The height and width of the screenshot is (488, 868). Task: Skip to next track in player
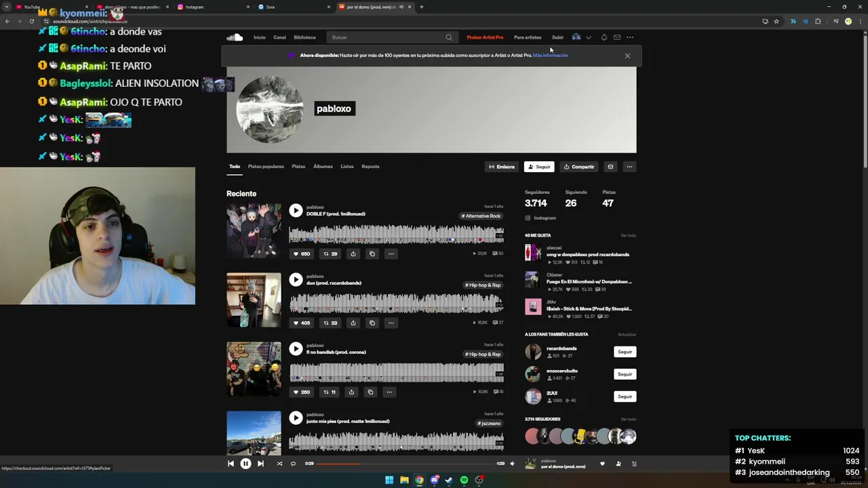(x=260, y=464)
